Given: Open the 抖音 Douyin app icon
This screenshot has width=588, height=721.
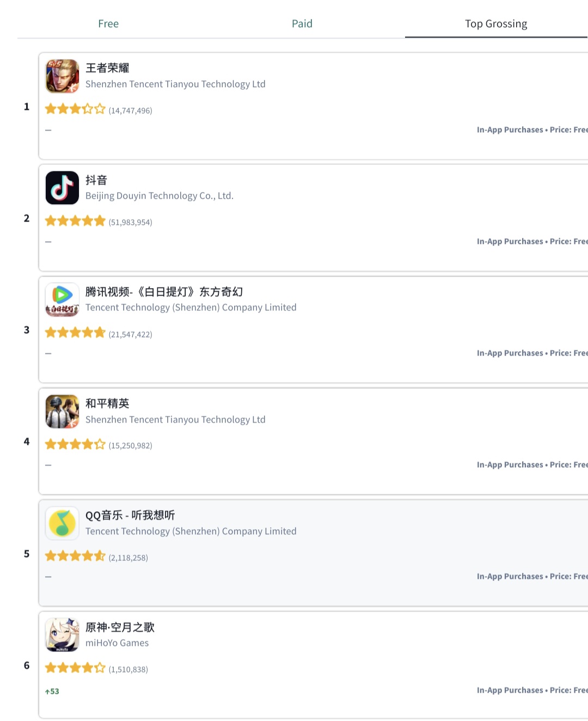Looking at the screenshot, I should click(62, 188).
